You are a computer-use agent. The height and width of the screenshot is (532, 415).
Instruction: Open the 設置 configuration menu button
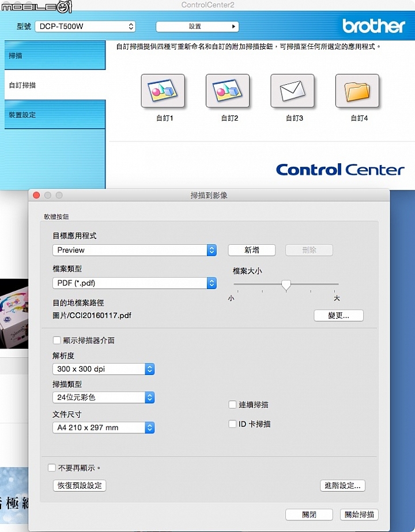click(197, 27)
